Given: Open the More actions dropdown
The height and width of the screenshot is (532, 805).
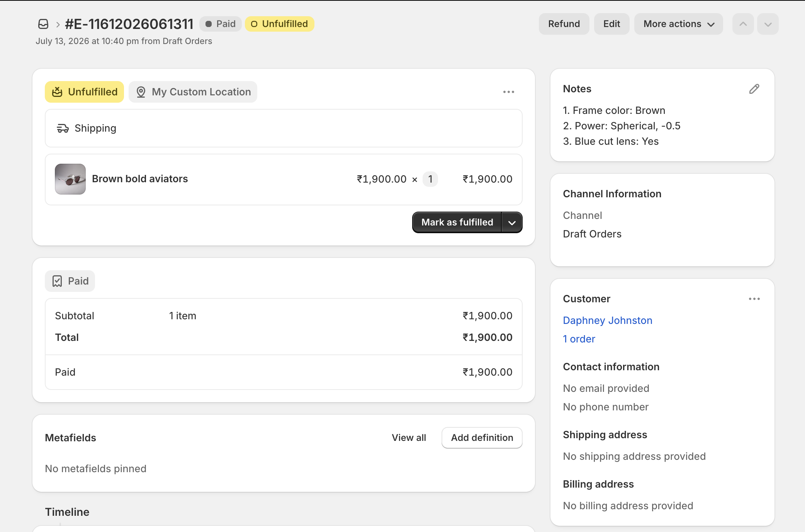Looking at the screenshot, I should (678, 24).
